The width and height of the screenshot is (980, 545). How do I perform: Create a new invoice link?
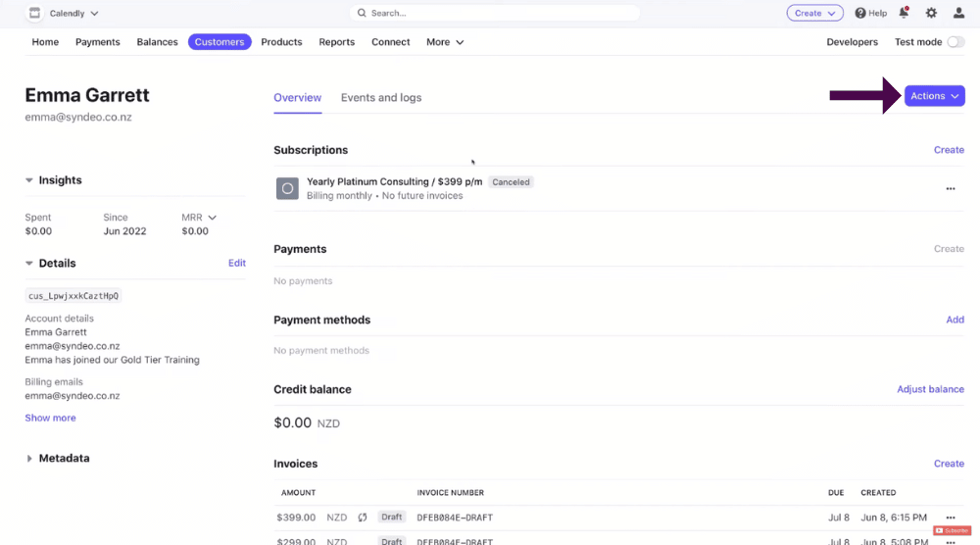[949, 464]
